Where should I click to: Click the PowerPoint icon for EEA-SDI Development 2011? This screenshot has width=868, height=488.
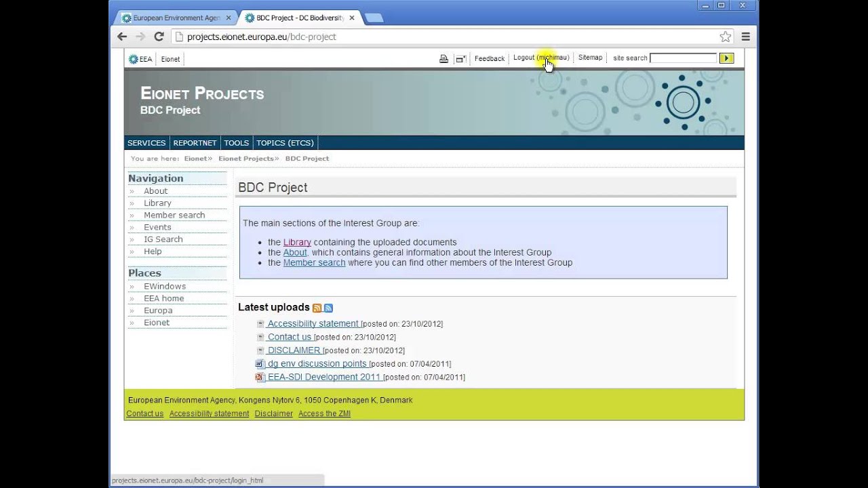[x=259, y=377]
